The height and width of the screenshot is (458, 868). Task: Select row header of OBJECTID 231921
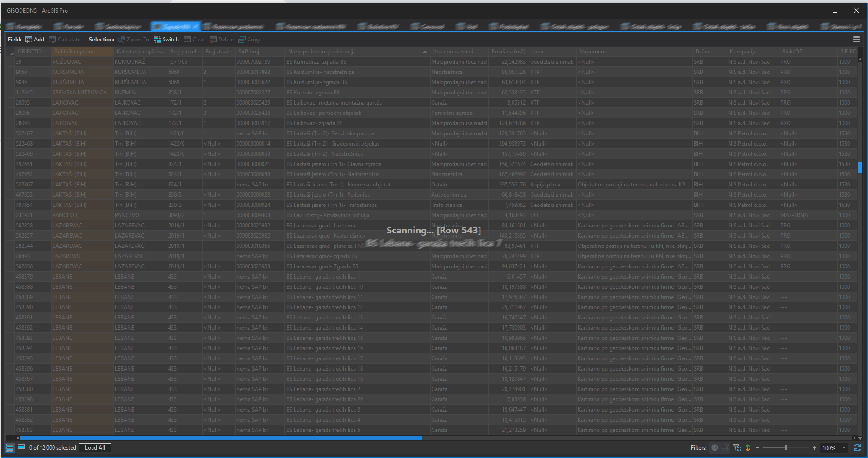[x=10, y=215]
